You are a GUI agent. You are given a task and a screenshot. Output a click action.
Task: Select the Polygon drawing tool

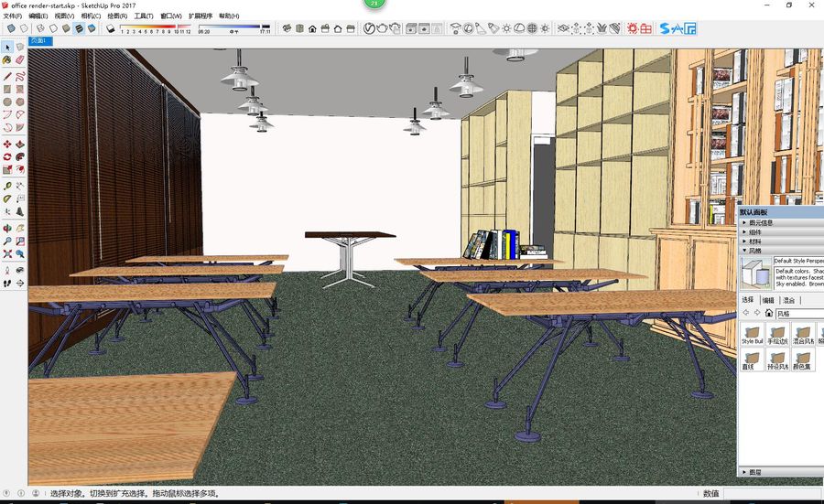[x=20, y=102]
